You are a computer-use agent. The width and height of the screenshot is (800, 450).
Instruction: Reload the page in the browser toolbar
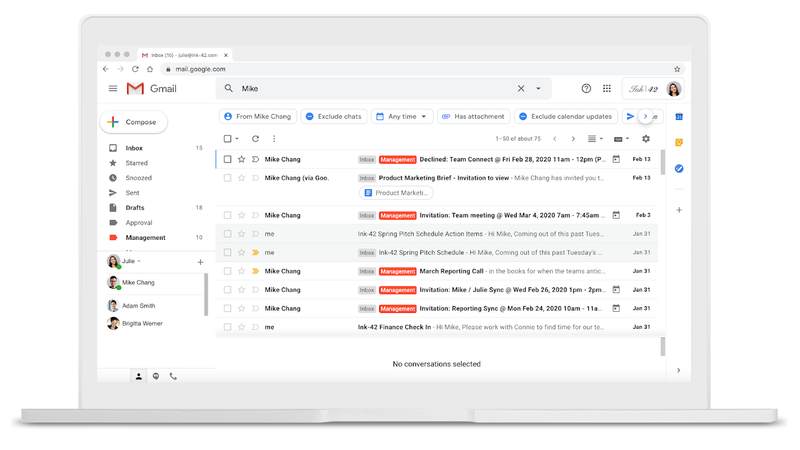tap(135, 69)
